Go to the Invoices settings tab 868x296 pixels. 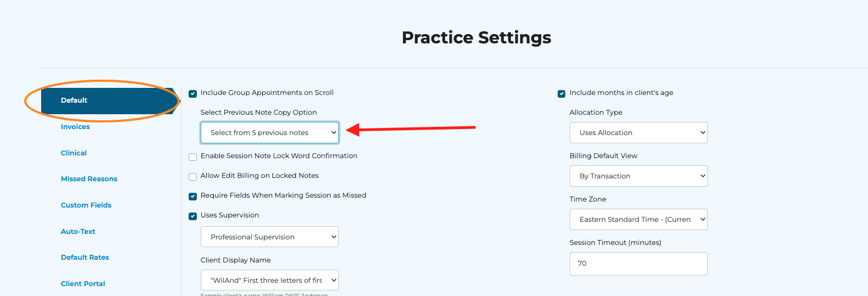tap(75, 127)
